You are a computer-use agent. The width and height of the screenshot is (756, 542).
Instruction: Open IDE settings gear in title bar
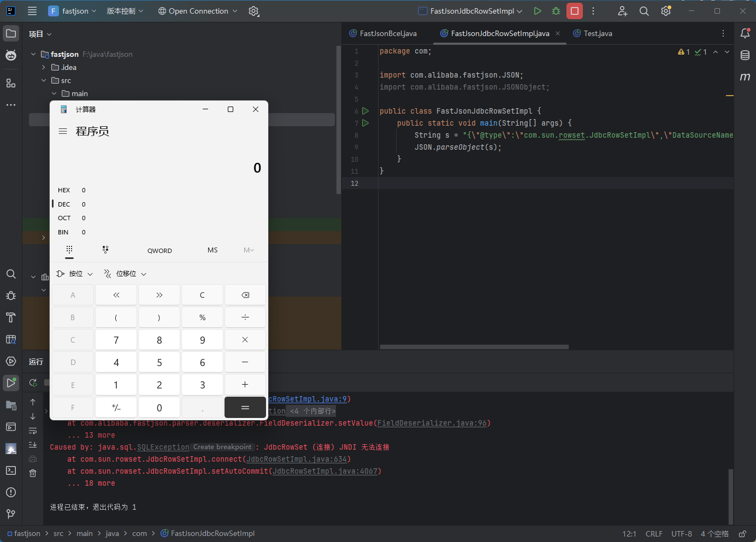click(666, 11)
